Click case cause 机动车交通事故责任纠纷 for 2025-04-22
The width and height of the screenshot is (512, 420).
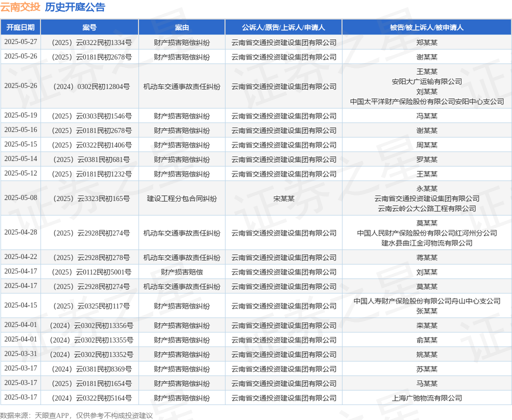pos(182,257)
